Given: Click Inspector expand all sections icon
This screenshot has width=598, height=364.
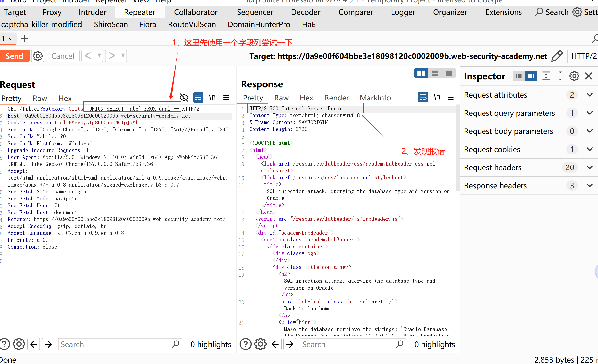Looking at the screenshot, I should pos(546,76).
